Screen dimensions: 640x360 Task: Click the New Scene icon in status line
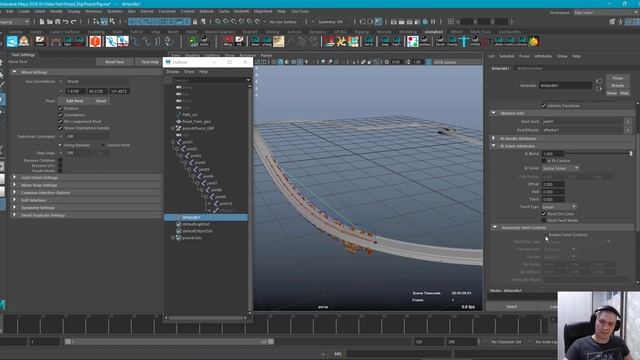(x=42, y=22)
